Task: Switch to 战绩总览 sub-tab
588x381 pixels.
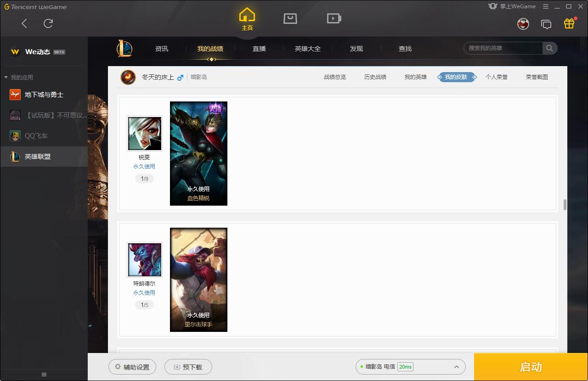Action: (335, 77)
